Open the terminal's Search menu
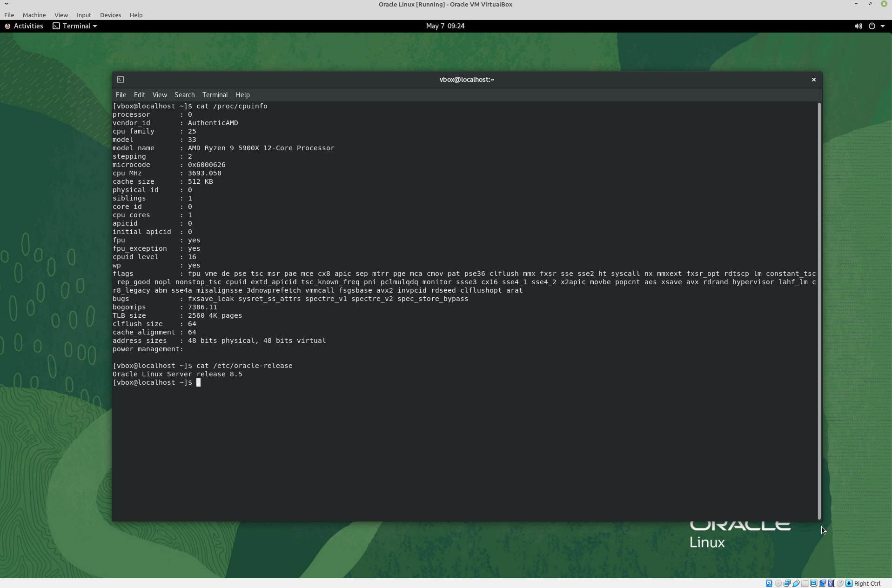 coord(184,95)
